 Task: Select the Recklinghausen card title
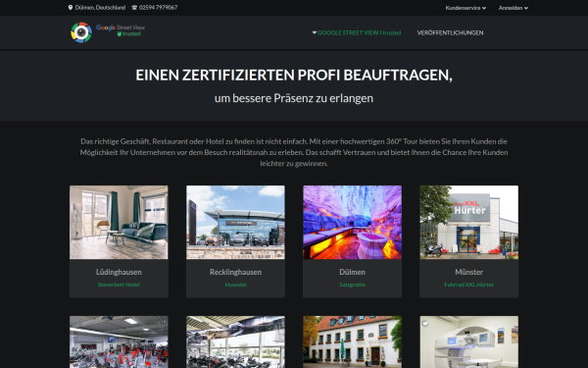coord(235,272)
